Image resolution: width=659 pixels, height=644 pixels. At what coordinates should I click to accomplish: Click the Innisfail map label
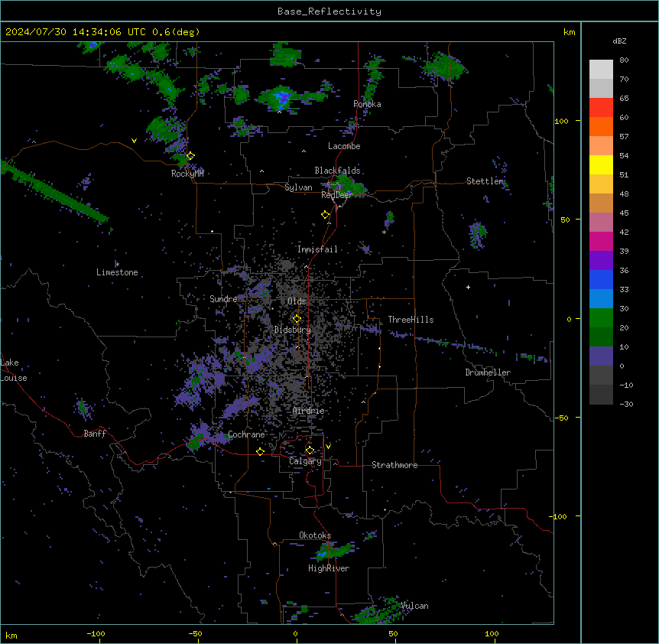(317, 249)
